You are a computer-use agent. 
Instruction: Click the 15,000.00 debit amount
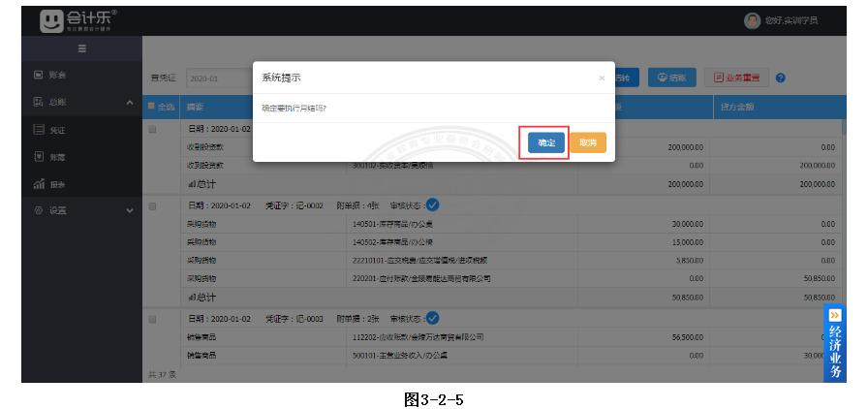pos(688,242)
